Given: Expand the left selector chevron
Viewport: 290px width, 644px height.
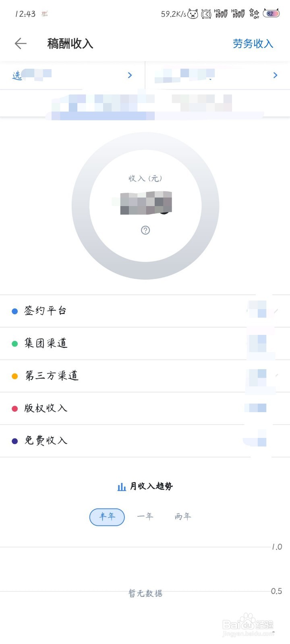Looking at the screenshot, I should (x=130, y=75).
